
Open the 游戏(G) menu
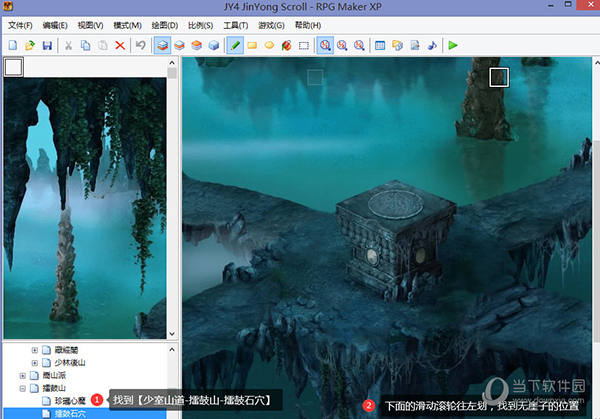[x=271, y=26]
